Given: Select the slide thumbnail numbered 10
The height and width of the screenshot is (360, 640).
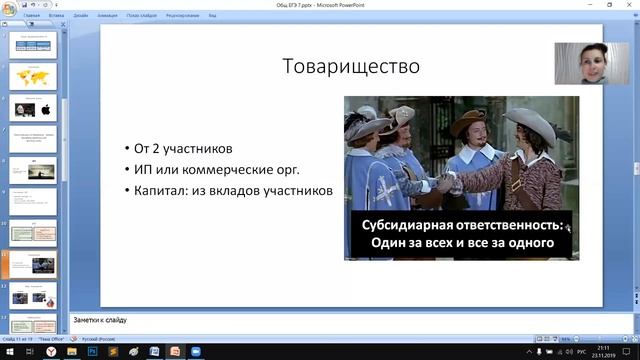Looking at the screenshot, I should coord(33,233).
